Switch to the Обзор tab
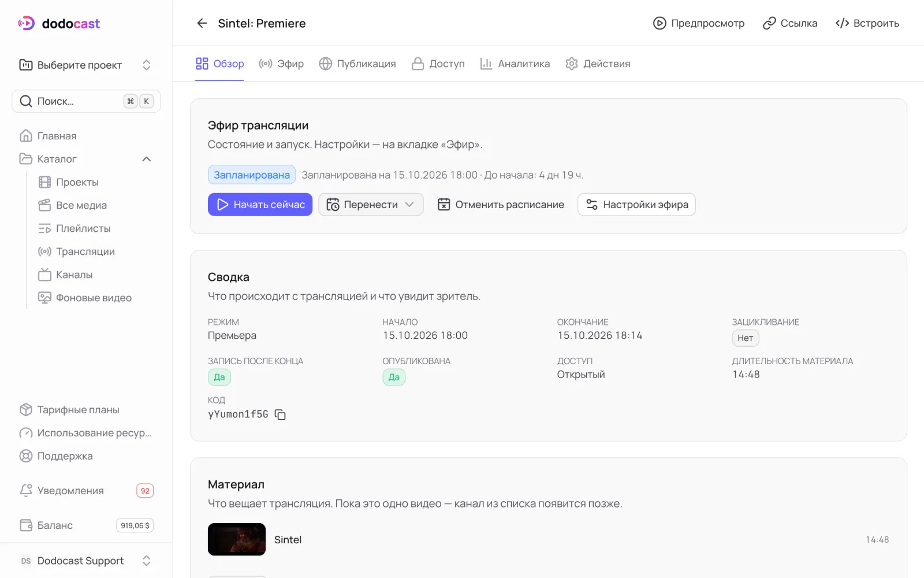The height and width of the screenshot is (578, 924). click(x=219, y=64)
